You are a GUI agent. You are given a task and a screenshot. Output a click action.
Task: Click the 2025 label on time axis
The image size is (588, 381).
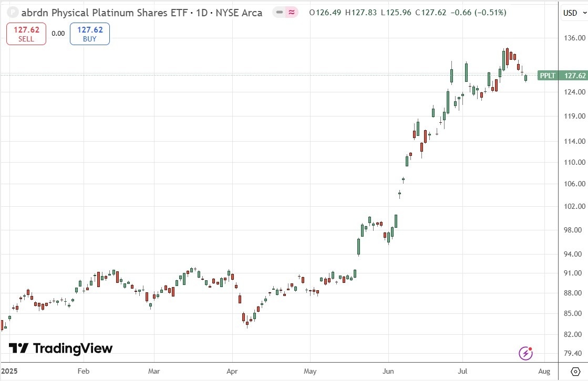coord(9,372)
